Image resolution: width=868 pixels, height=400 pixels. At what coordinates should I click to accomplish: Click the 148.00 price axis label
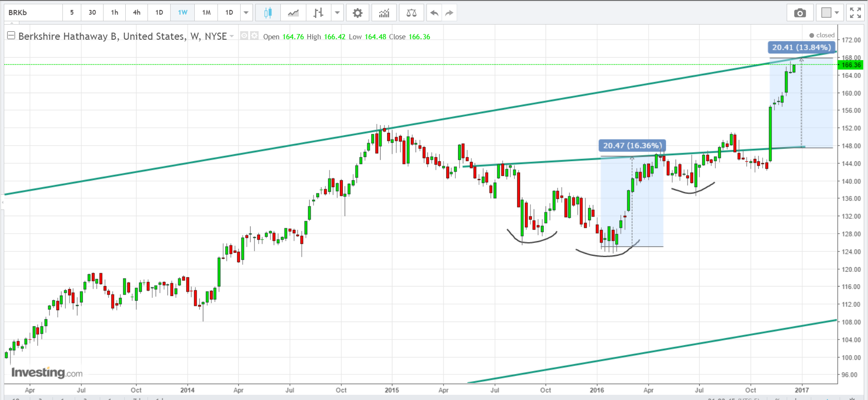(x=851, y=146)
